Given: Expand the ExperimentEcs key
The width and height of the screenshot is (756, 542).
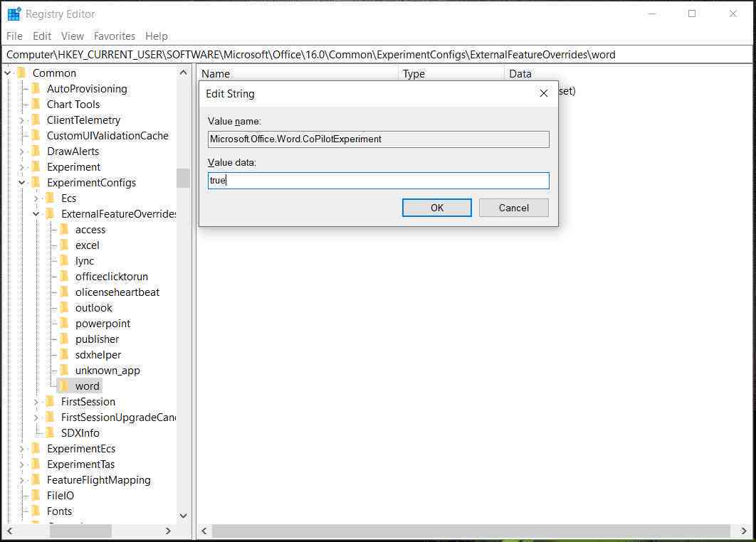Looking at the screenshot, I should [21, 449].
